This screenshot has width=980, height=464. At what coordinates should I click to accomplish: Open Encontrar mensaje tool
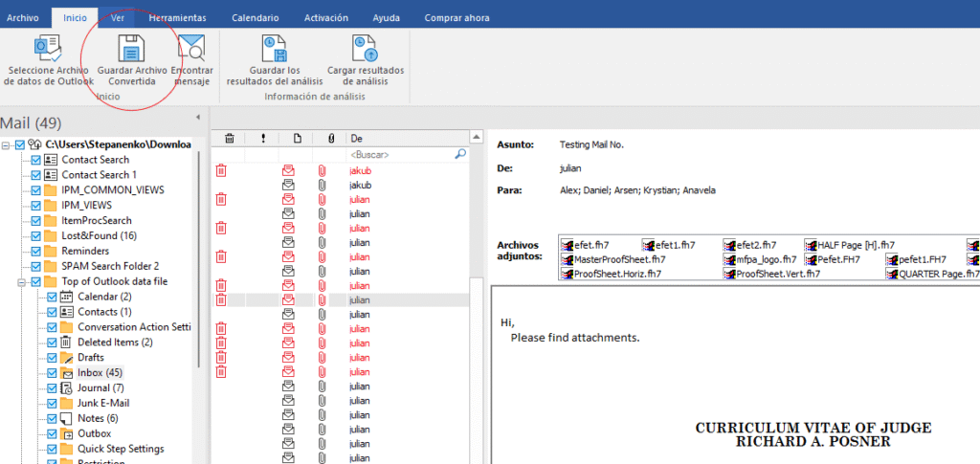(191, 60)
